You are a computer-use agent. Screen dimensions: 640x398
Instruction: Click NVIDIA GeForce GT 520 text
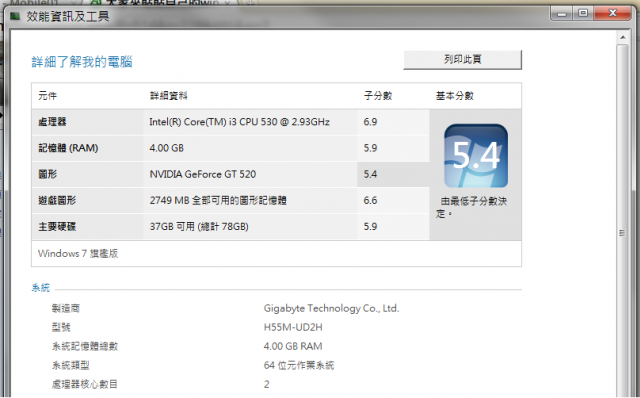point(202,174)
